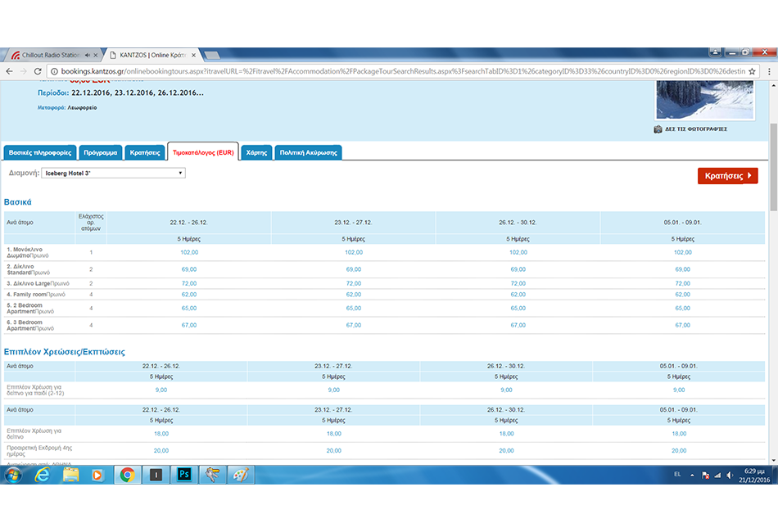Select the Χάρτης tab

256,152
